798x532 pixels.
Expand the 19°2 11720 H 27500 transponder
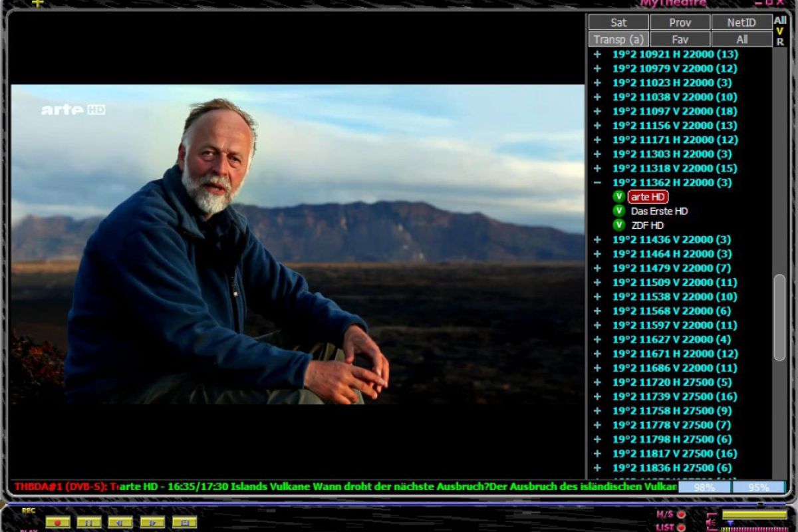597,382
